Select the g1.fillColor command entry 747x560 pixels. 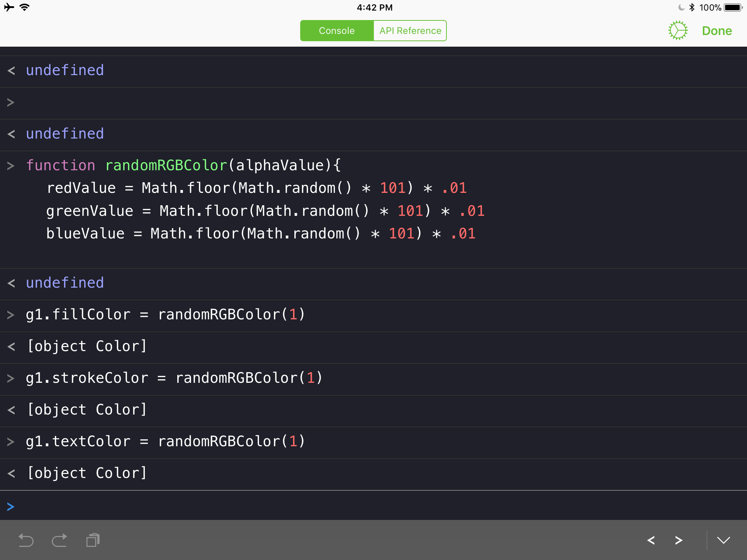click(165, 315)
